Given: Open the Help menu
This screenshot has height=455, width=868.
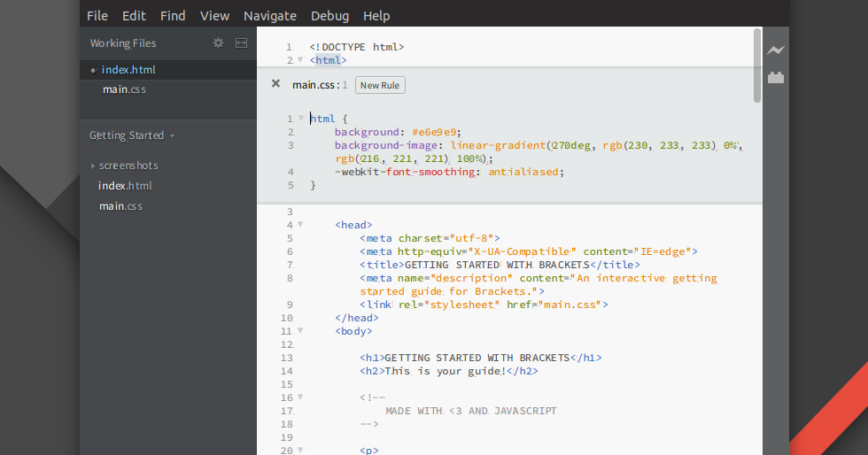Looking at the screenshot, I should pyautogui.click(x=376, y=16).
